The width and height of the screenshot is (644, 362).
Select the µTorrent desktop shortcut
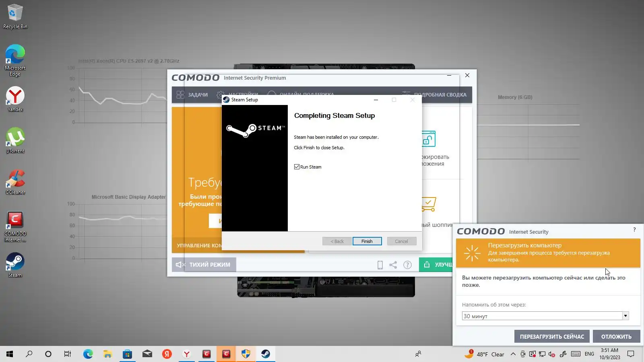point(15,140)
